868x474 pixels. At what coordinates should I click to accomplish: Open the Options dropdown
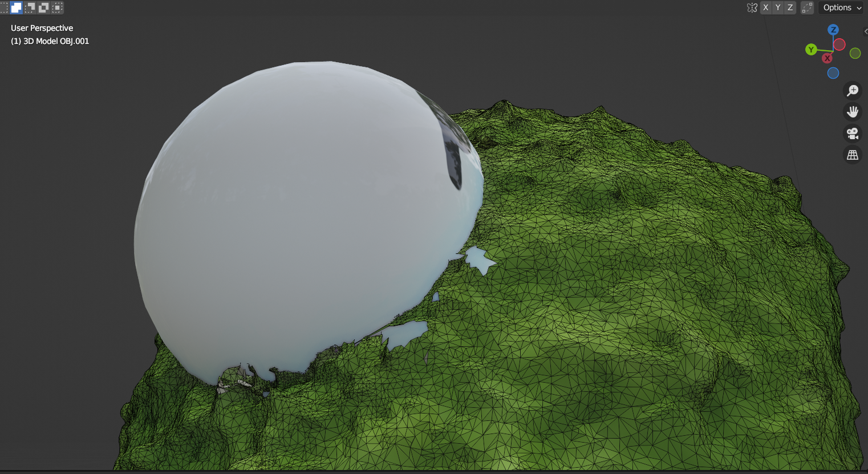pos(842,7)
